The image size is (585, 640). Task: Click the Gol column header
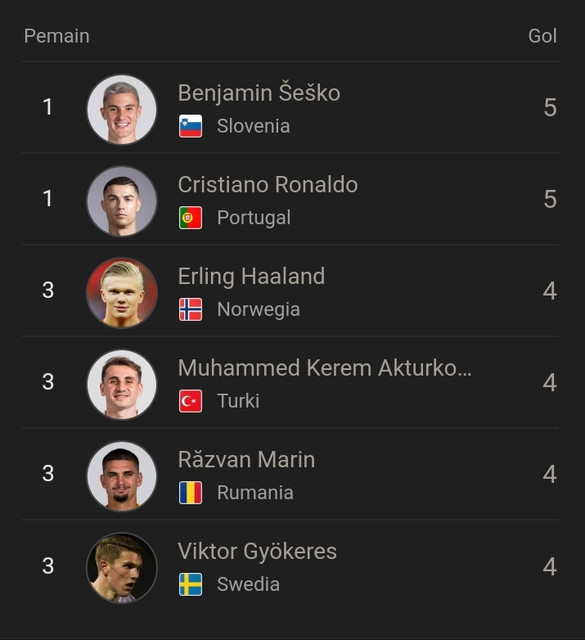click(x=542, y=36)
